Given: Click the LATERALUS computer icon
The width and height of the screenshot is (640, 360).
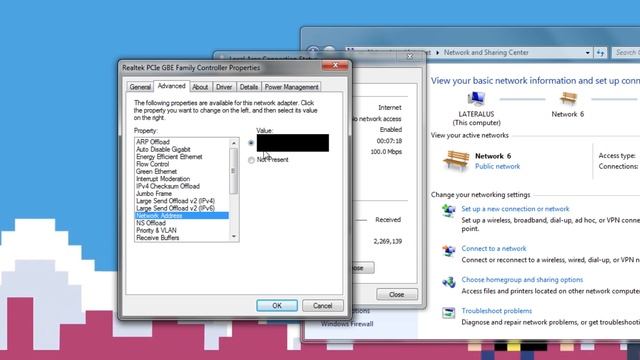Looking at the screenshot, I should (476, 100).
